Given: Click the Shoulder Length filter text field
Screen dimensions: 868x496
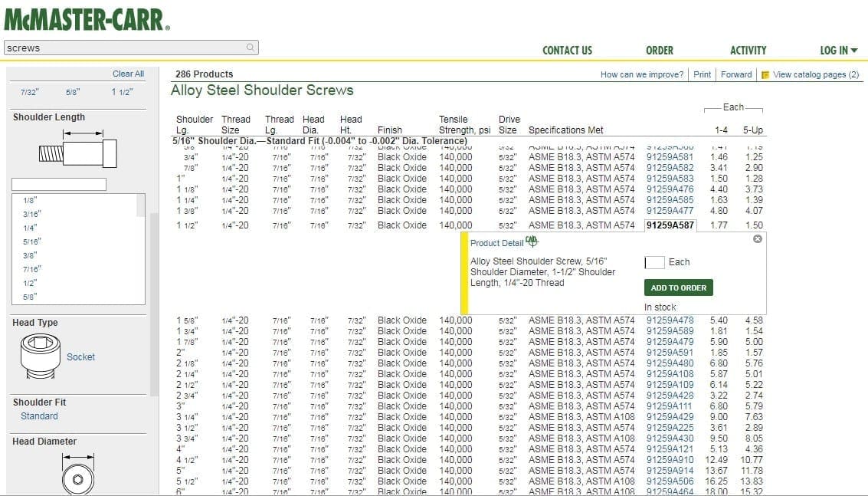Looking at the screenshot, I should pyautogui.click(x=59, y=185).
